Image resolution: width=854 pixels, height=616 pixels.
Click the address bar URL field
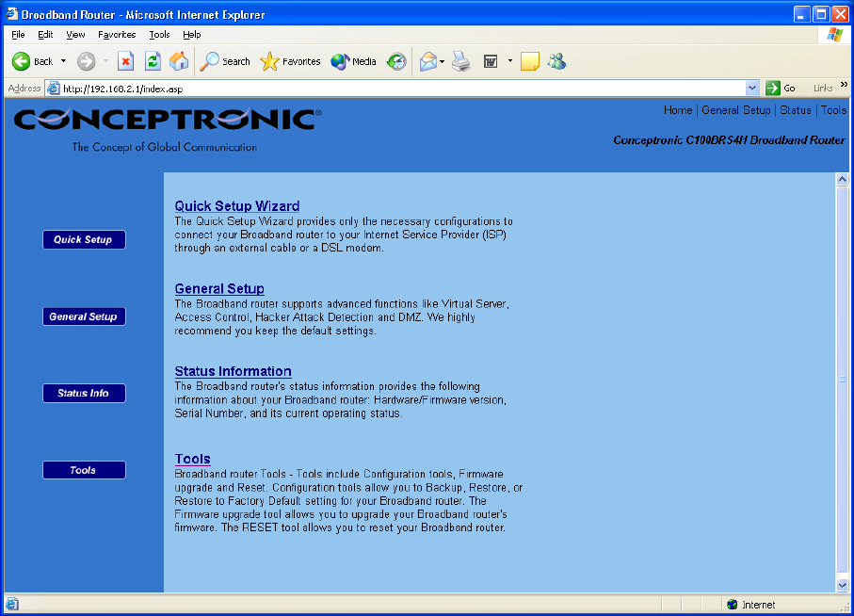(x=402, y=89)
